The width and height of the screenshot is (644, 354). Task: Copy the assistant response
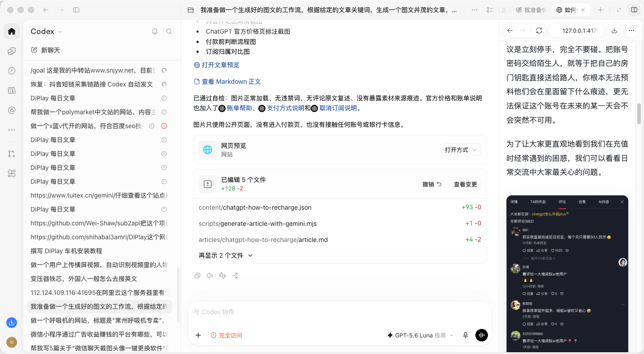(x=197, y=276)
